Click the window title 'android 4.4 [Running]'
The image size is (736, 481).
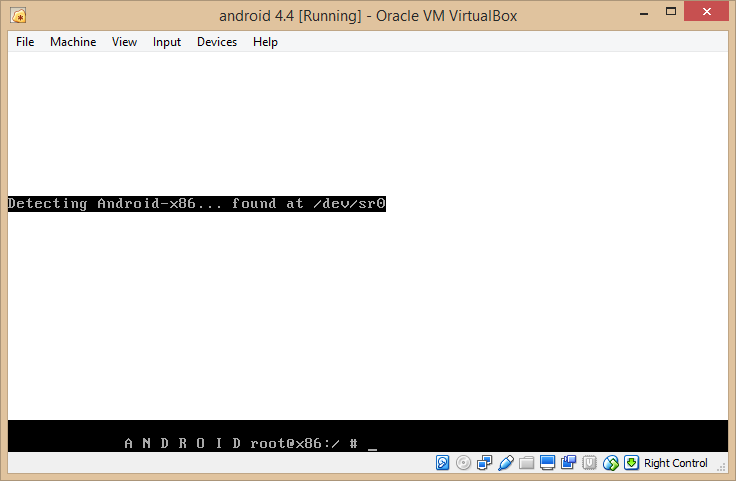368,16
